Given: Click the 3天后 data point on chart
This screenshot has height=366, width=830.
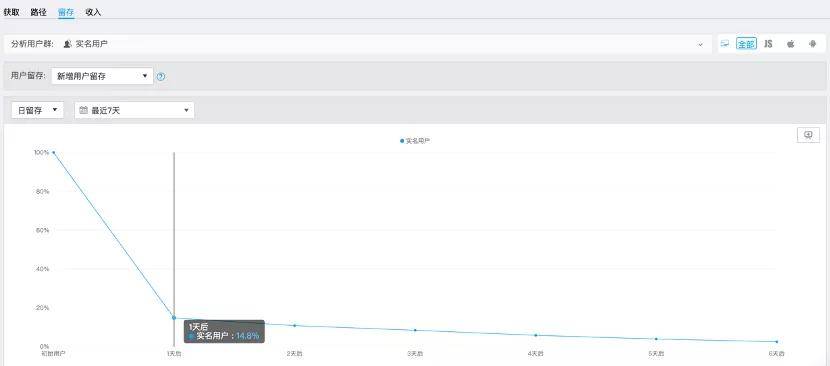Looking at the screenshot, I should (415, 330).
